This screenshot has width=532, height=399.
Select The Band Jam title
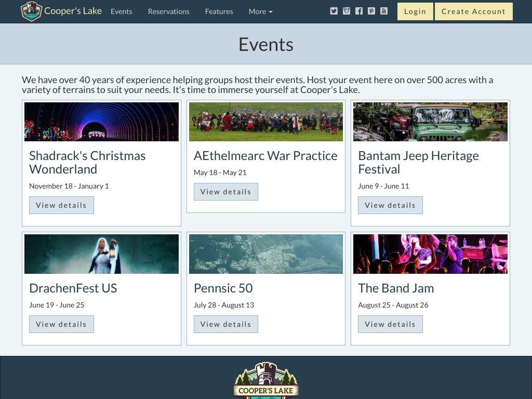pyautogui.click(x=396, y=288)
